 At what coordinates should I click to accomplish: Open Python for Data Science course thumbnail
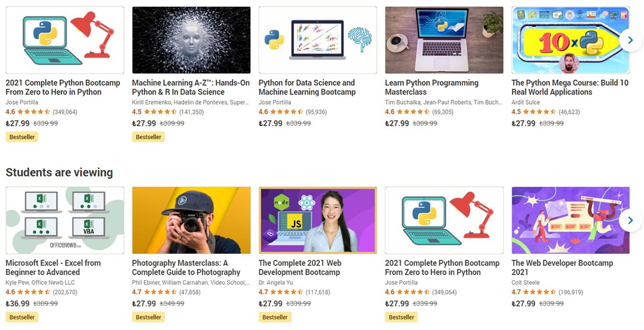(x=318, y=40)
